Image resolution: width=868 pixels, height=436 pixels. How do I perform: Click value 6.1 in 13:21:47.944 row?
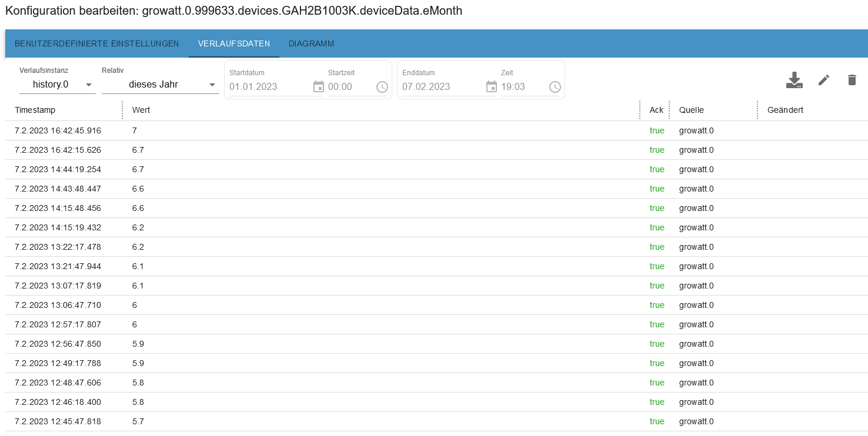pyautogui.click(x=138, y=266)
